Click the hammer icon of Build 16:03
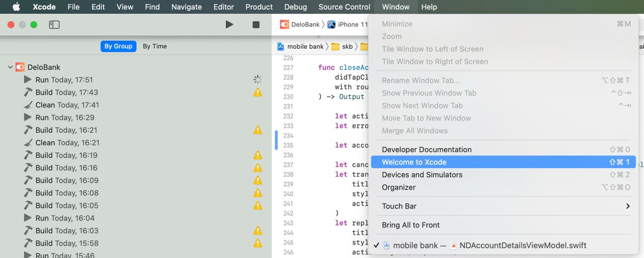 (x=28, y=231)
